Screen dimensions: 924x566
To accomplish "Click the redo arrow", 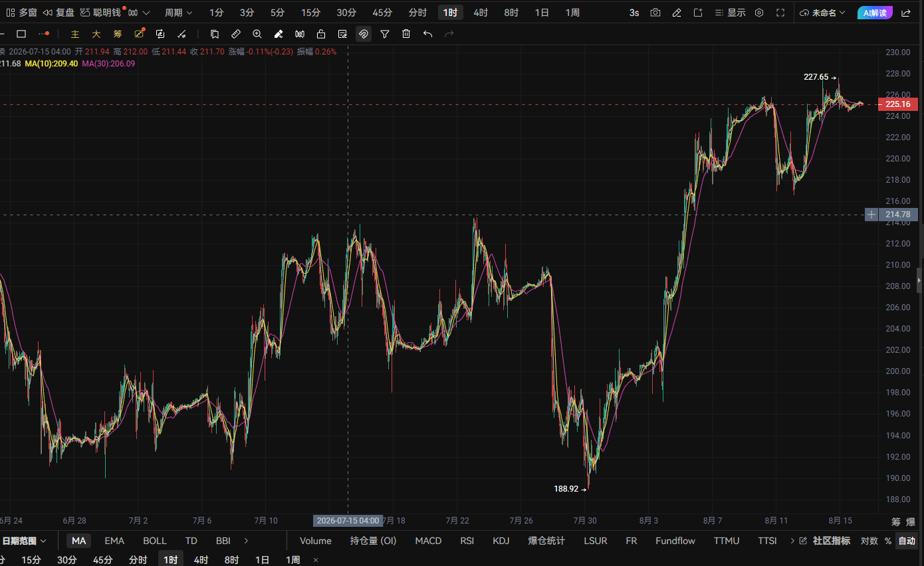I will [x=449, y=34].
